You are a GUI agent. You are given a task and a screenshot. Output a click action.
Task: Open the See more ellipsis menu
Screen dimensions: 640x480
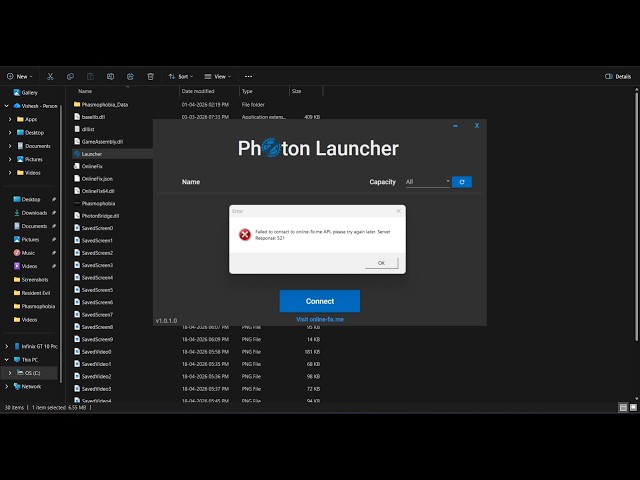click(248, 76)
